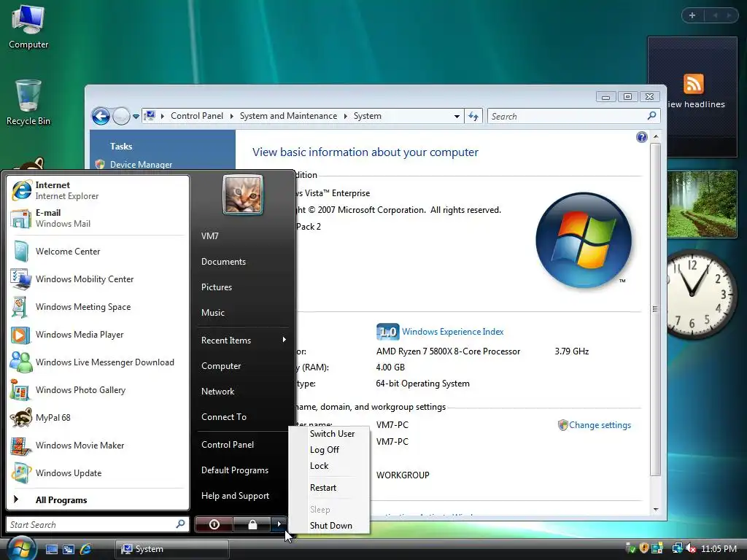
Task: Click the Start Search magnifier icon
Action: pyautogui.click(x=181, y=524)
